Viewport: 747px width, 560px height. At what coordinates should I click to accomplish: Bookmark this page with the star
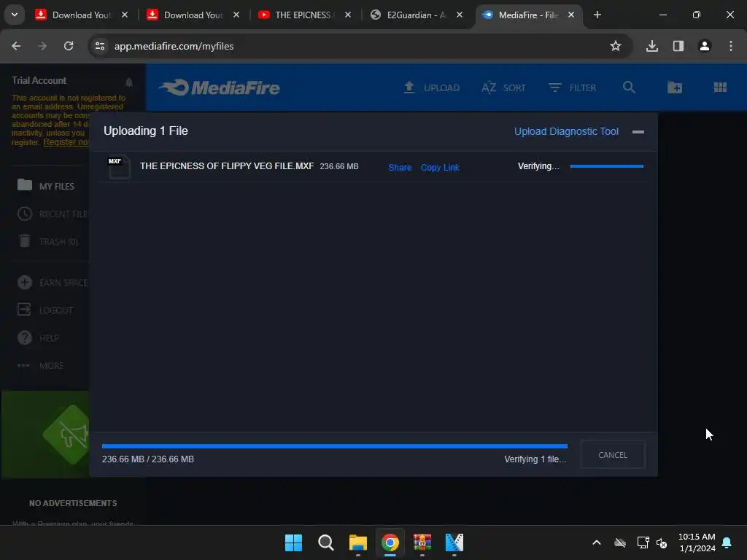[x=616, y=46]
